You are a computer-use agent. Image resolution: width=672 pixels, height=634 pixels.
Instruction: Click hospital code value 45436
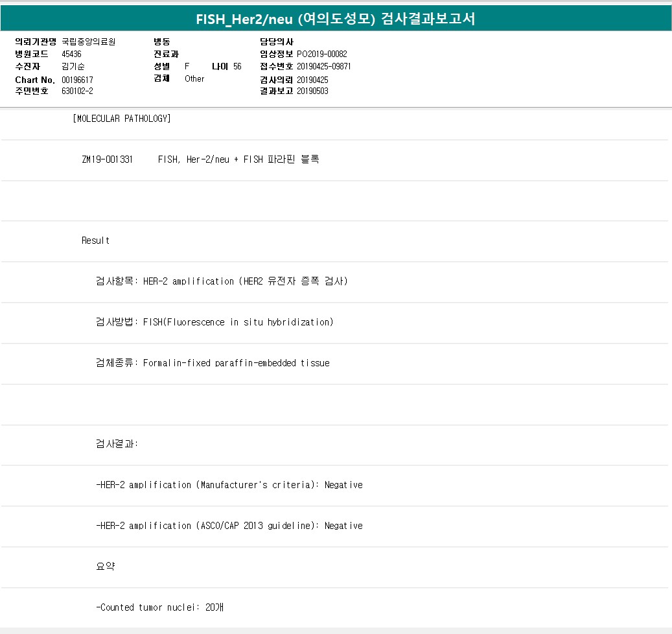(x=71, y=54)
